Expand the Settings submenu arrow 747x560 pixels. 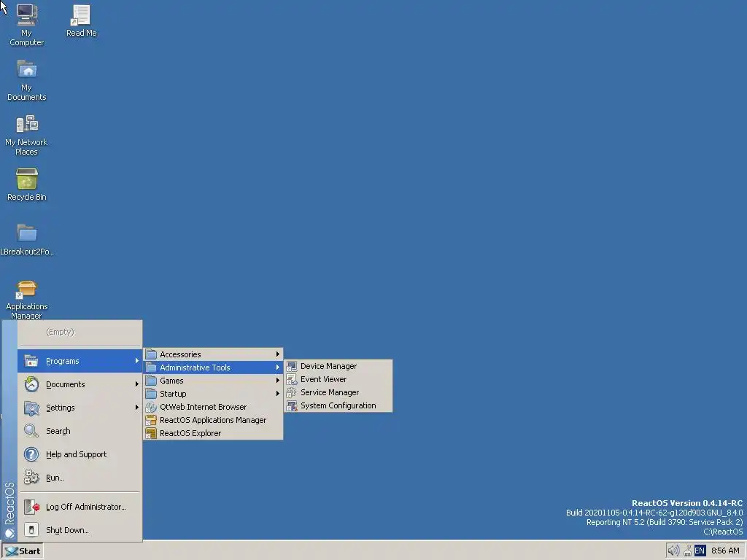pyautogui.click(x=136, y=408)
